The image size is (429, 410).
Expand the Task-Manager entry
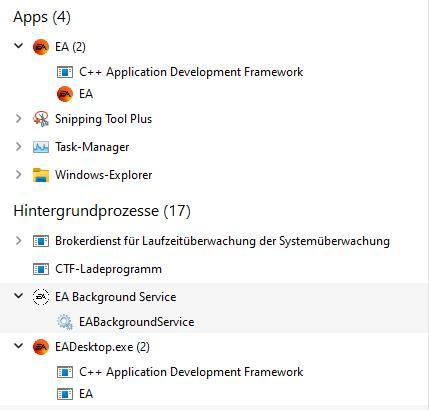[x=19, y=147]
